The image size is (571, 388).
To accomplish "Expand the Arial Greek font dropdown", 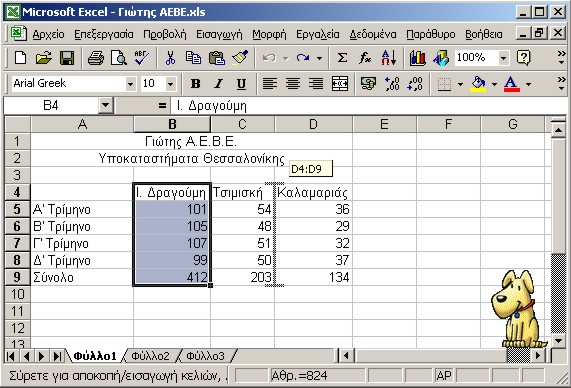I will coord(130,84).
